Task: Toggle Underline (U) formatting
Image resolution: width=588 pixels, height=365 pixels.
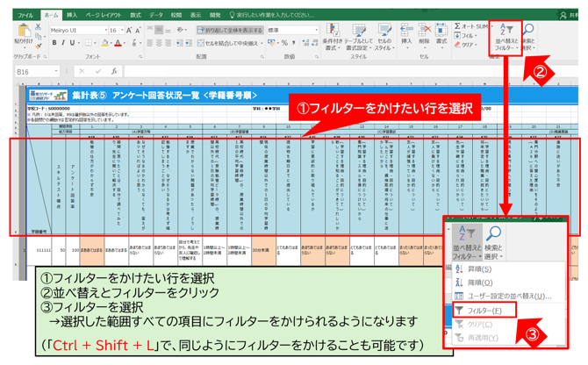Action: click(x=72, y=43)
